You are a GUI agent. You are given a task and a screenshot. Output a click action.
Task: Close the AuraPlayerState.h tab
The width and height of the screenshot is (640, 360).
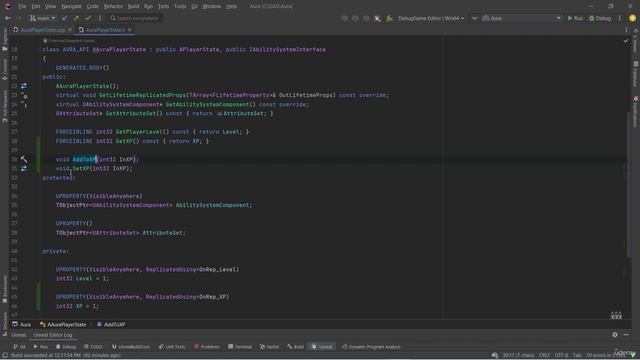coord(130,30)
